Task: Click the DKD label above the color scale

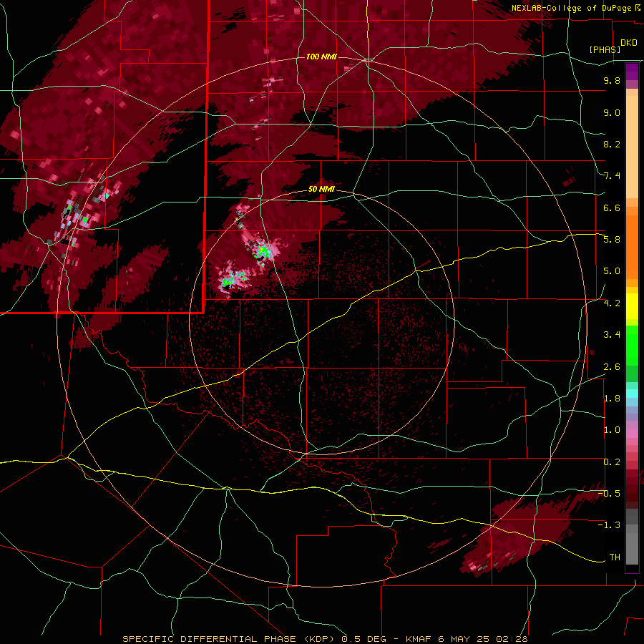Action: coord(629,43)
